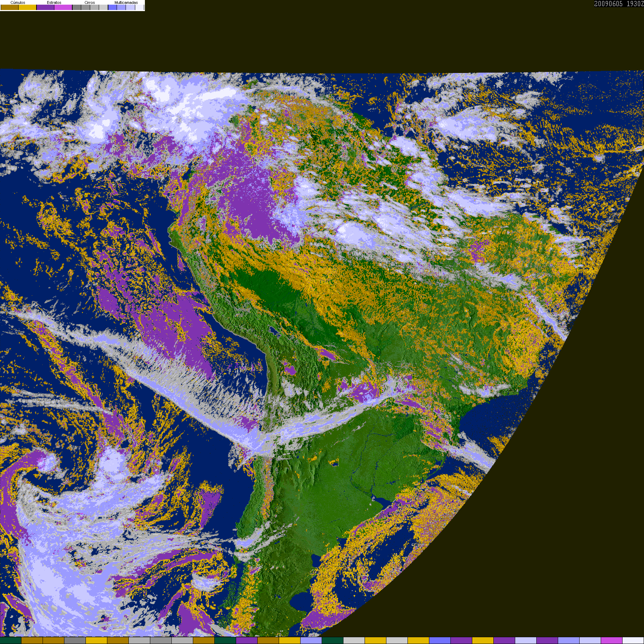Select the Multicamadas legend label

[126, 3]
